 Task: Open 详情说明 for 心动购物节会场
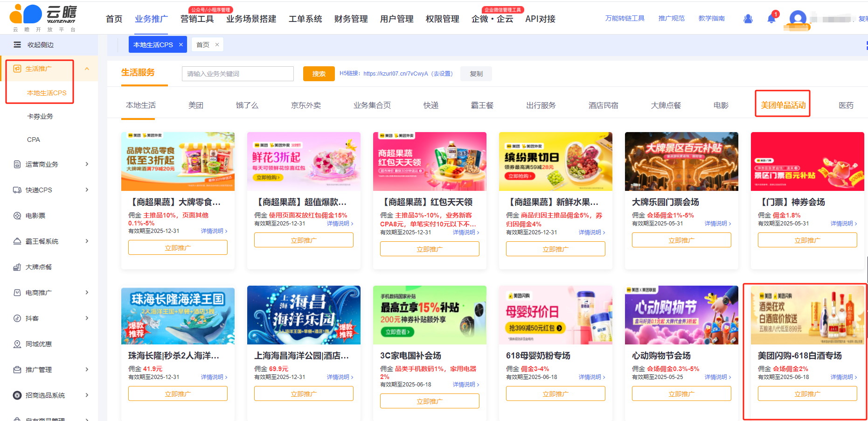718,377
